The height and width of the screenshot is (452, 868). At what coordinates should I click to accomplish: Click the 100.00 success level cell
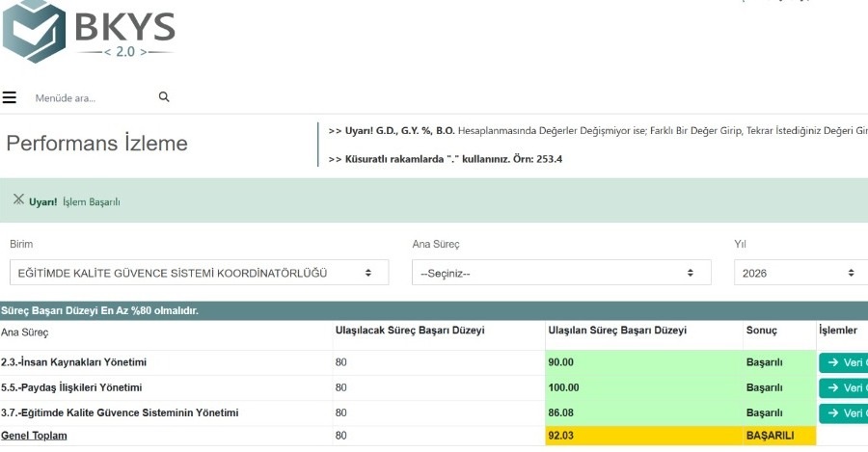pyautogui.click(x=644, y=387)
